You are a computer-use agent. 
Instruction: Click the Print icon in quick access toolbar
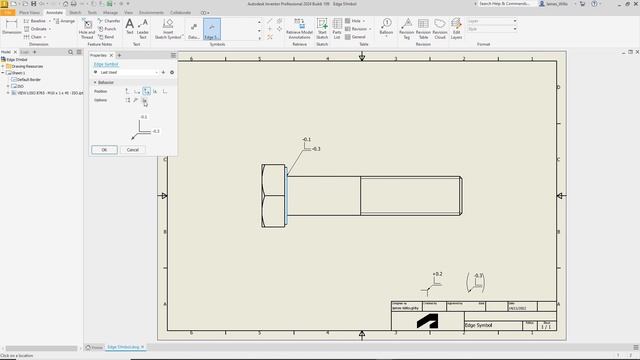(x=73, y=4)
